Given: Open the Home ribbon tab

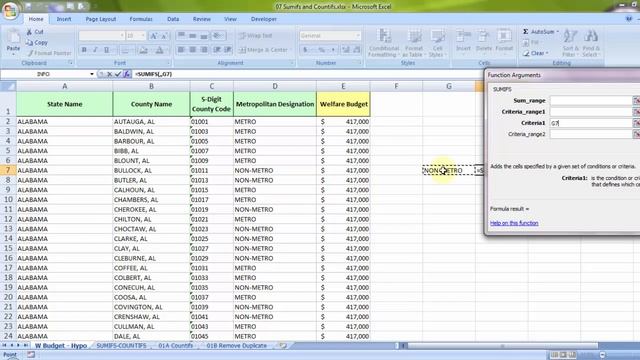Looking at the screenshot, I should (36, 19).
